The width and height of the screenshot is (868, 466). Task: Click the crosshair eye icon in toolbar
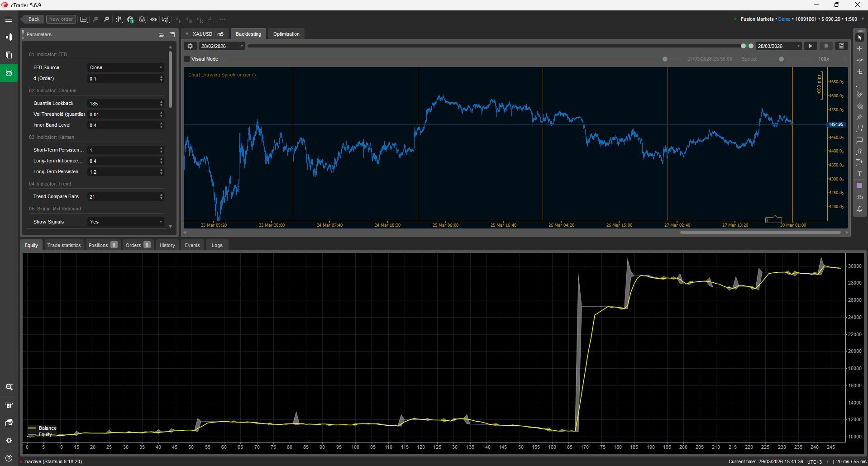tap(153, 19)
